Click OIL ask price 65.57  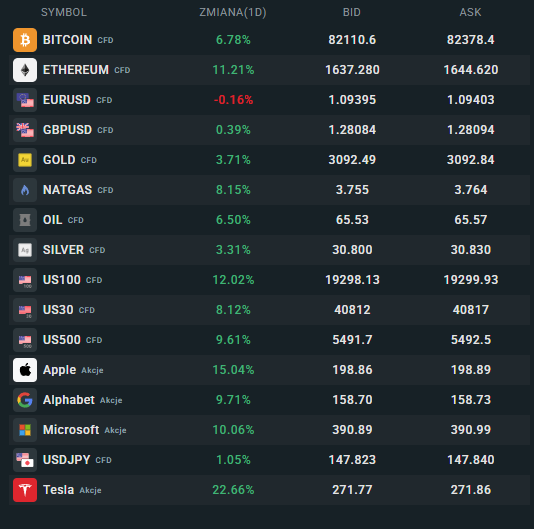[471, 220]
